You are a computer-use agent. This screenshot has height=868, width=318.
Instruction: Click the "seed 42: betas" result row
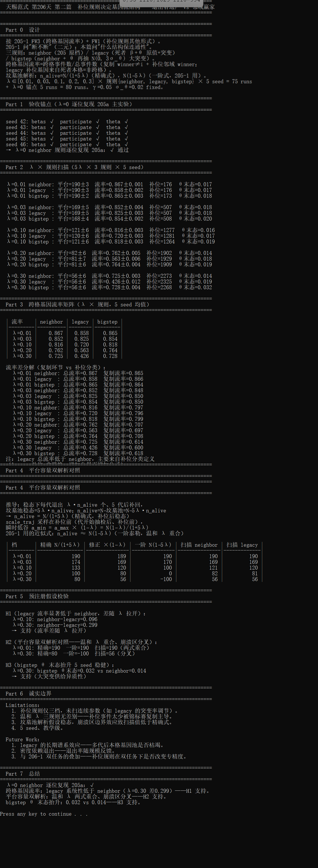coord(67,122)
